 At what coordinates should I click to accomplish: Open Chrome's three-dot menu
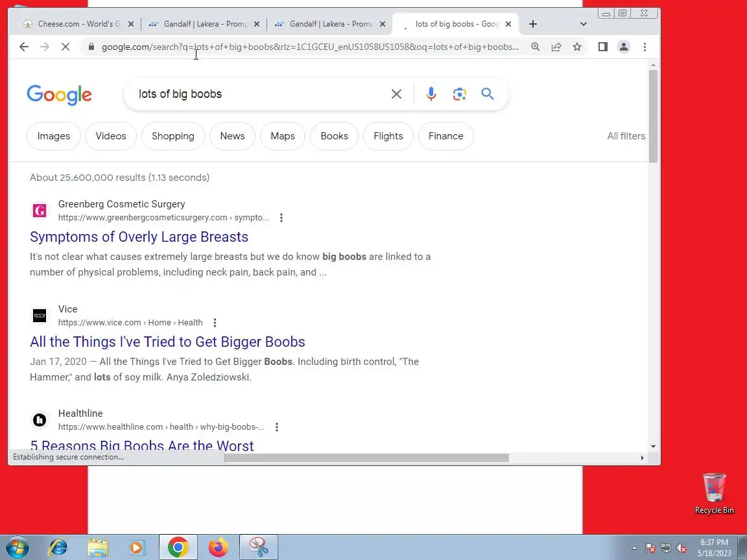[645, 47]
